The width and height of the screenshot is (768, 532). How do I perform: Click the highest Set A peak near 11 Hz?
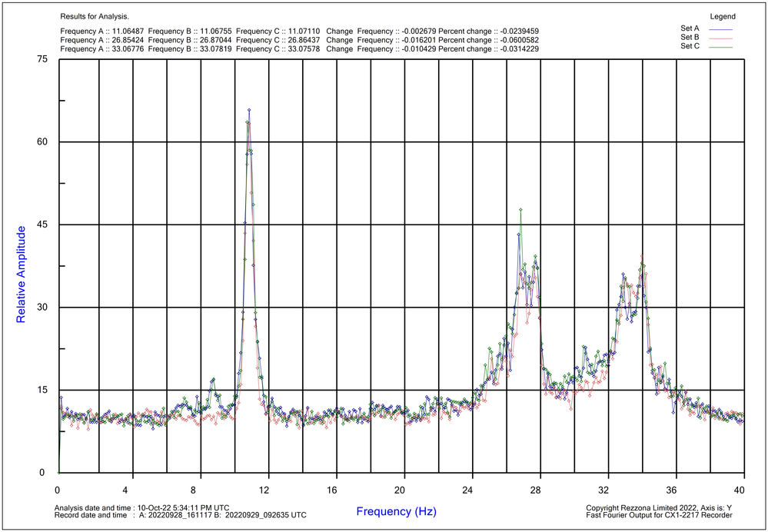pos(249,110)
